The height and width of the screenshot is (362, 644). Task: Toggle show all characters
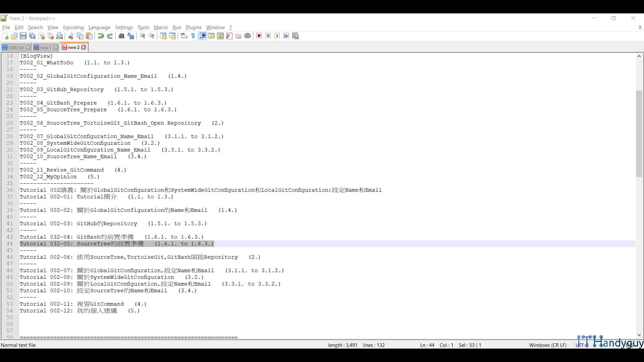pyautogui.click(x=193, y=36)
